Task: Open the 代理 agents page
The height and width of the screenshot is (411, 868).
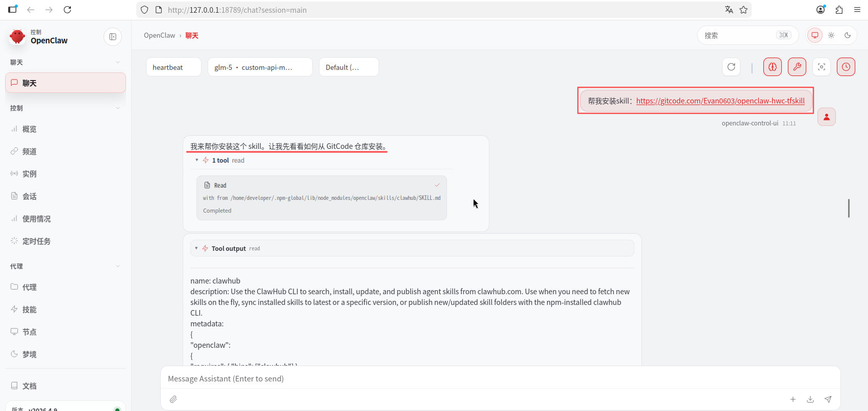Action: [65, 287]
